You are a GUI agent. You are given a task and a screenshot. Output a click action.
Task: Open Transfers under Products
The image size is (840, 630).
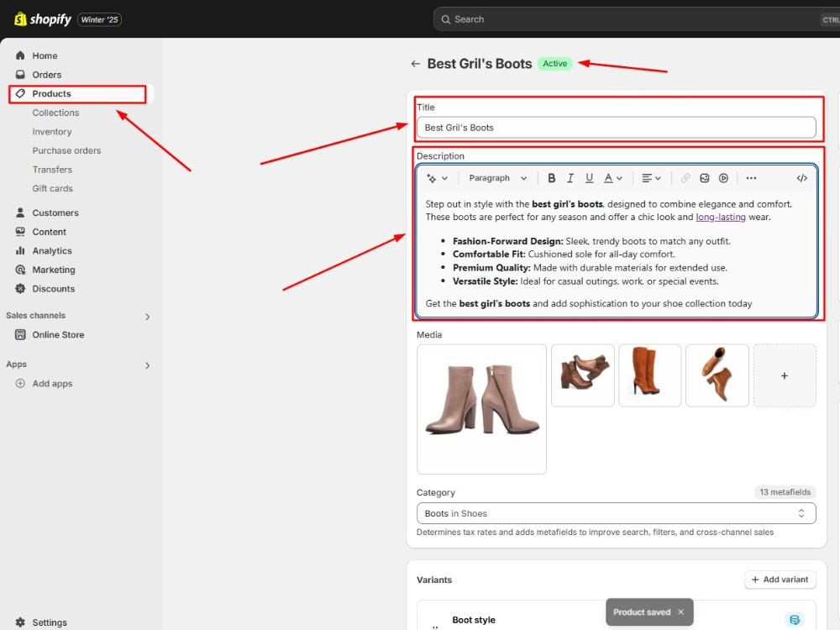tap(52, 170)
